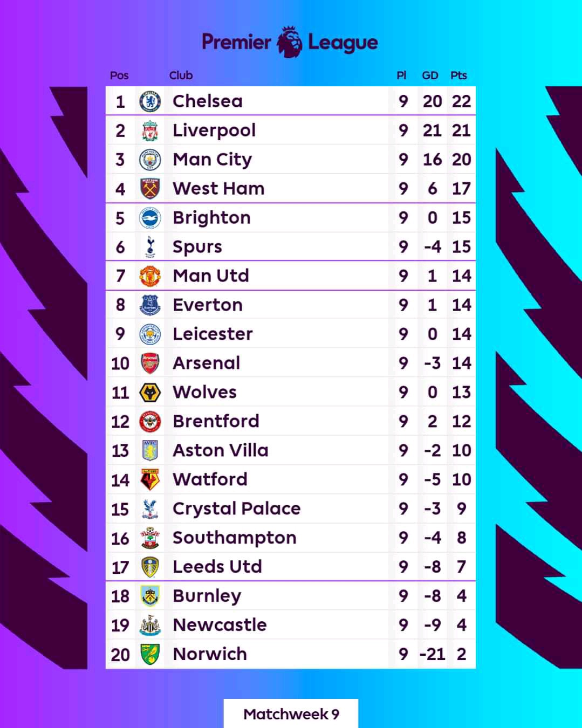
Task: Open the Brighton team name
Action: 211,218
